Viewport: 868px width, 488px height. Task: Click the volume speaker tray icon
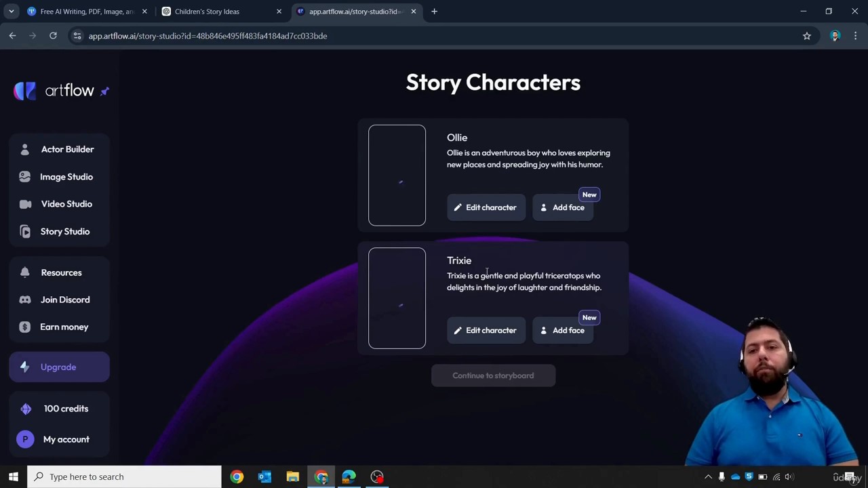pos(789,476)
